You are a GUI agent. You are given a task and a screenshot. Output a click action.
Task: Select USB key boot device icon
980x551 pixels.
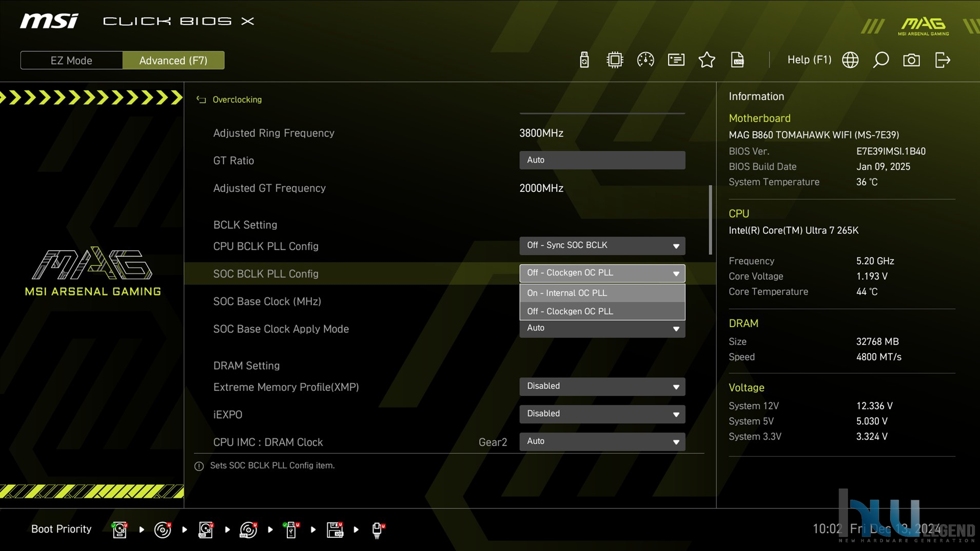291,529
